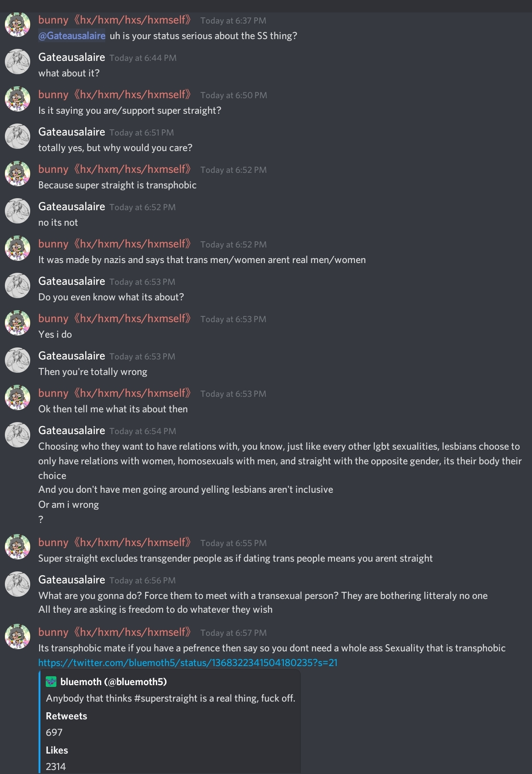The image size is (532, 774).
Task: Click the 'Today at 6:56 PM' timestamp
Action: coord(143,580)
